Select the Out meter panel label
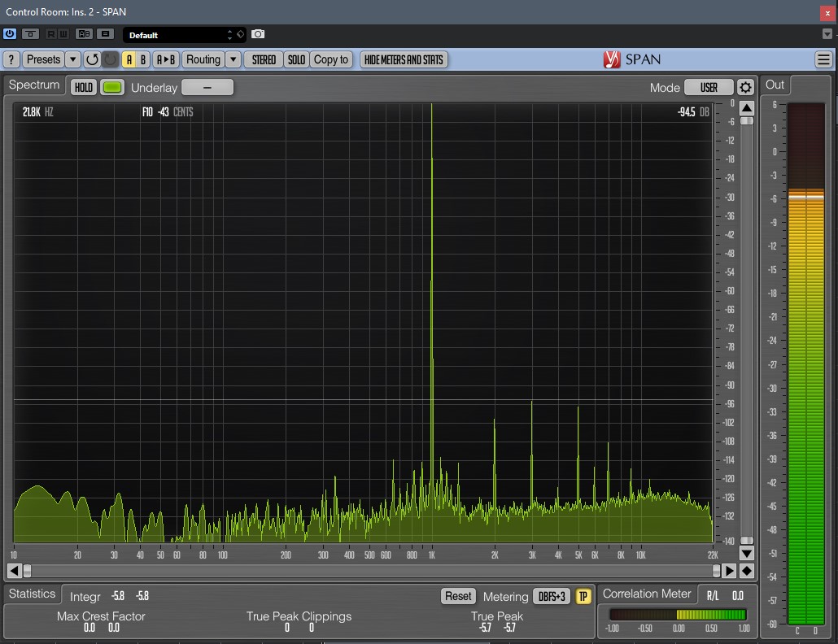The image size is (838, 644). pos(775,85)
